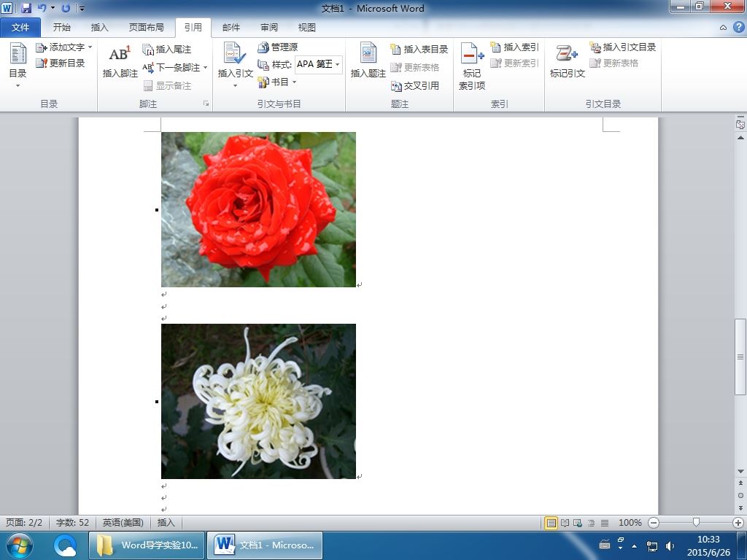Click the language 英语(美国) indicator
Viewport: 747px width, 560px height.
point(123,522)
